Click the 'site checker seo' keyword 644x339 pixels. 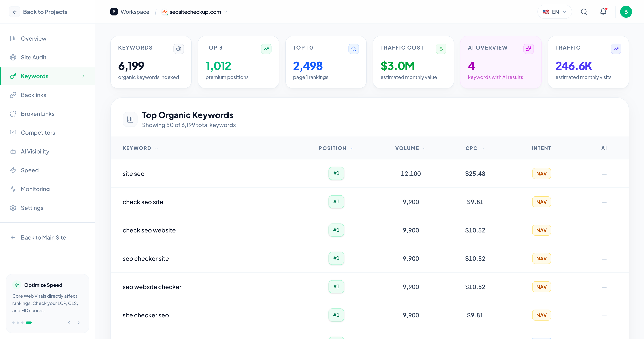[146, 315]
